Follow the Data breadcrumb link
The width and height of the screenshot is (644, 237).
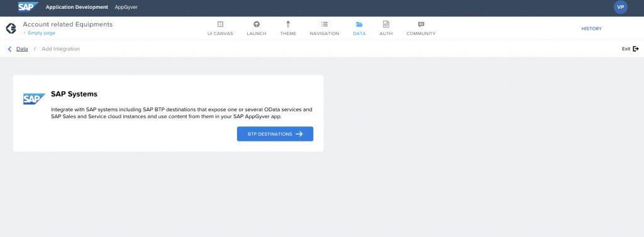click(x=22, y=49)
